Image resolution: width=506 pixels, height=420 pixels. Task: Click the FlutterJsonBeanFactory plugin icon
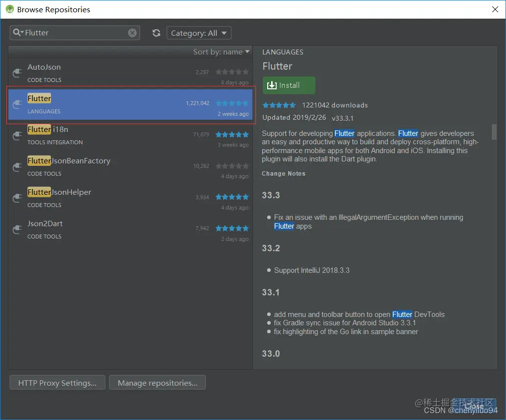17,167
